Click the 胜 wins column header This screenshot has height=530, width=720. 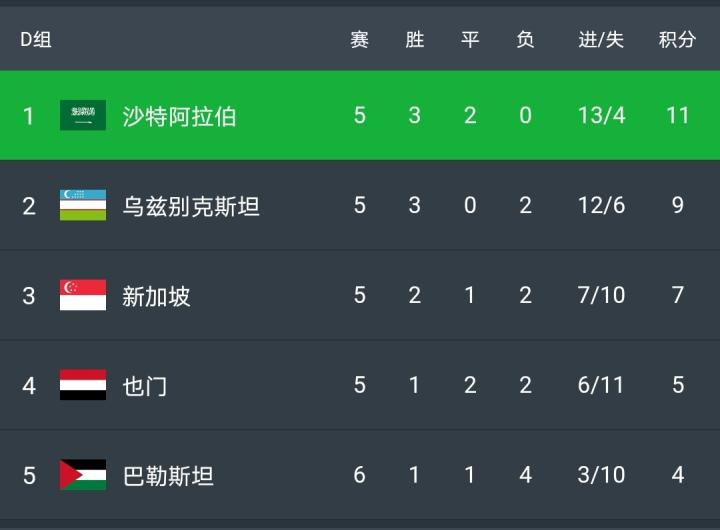pyautogui.click(x=415, y=40)
